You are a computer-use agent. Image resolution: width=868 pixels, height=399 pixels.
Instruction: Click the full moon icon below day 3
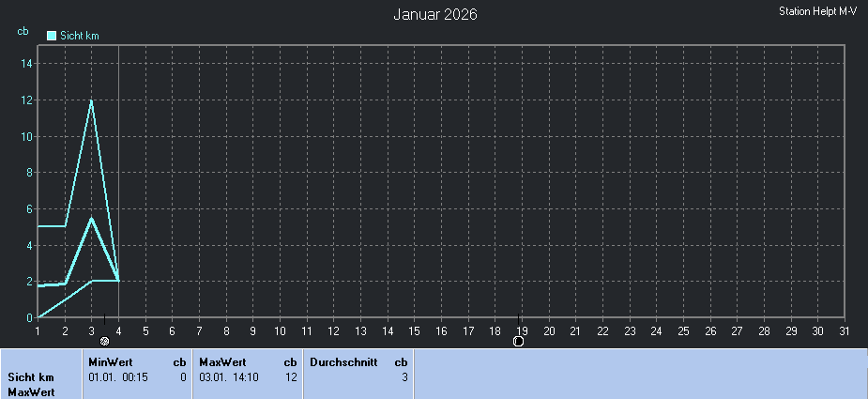coord(105,341)
